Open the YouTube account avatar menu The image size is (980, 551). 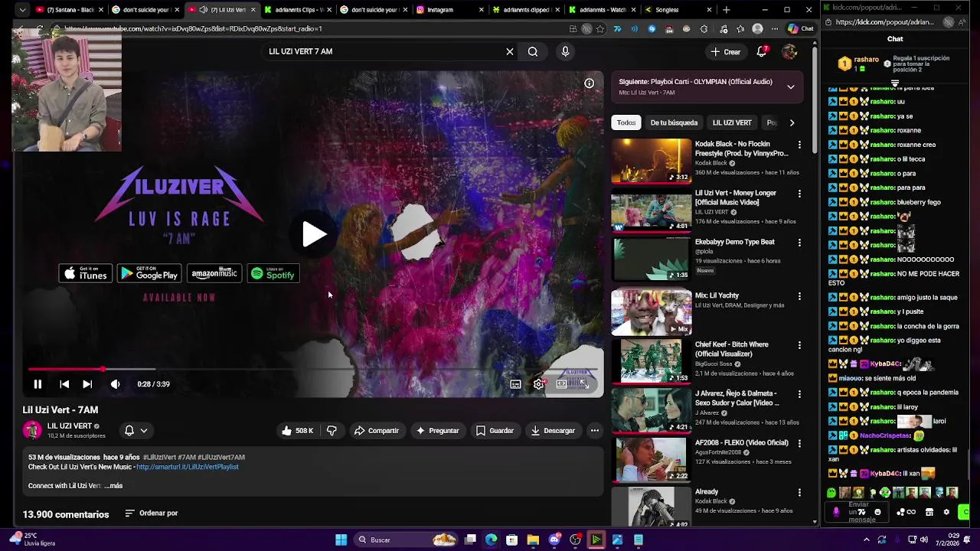(789, 51)
